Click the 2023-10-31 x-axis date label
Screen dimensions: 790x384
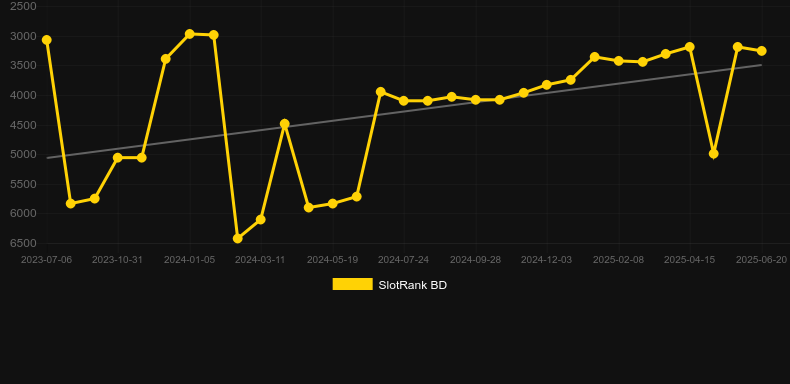(x=117, y=260)
